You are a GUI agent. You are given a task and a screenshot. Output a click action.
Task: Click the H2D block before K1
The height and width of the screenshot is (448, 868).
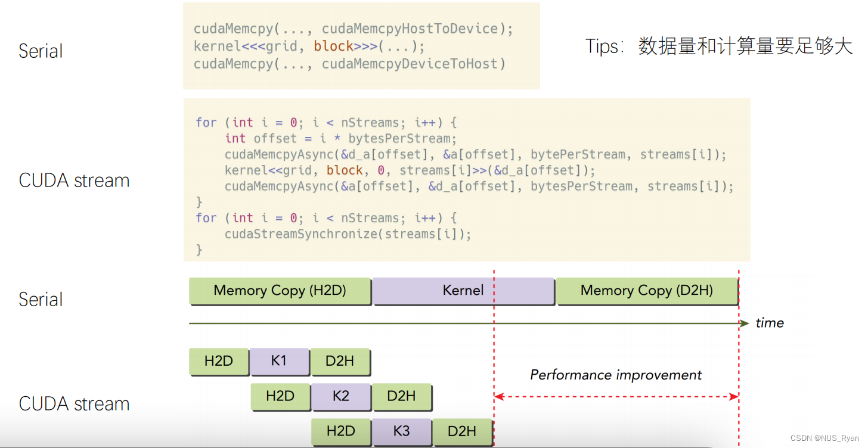point(219,362)
